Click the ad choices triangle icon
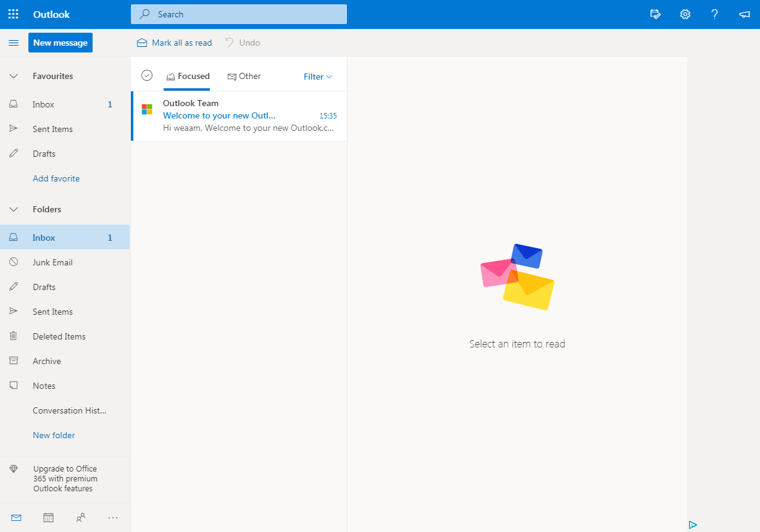 (x=693, y=525)
